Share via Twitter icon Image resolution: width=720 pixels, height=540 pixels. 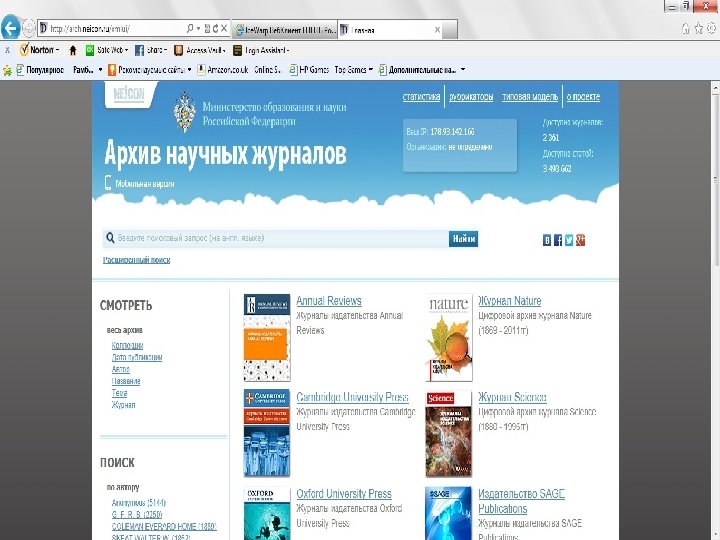(569, 240)
